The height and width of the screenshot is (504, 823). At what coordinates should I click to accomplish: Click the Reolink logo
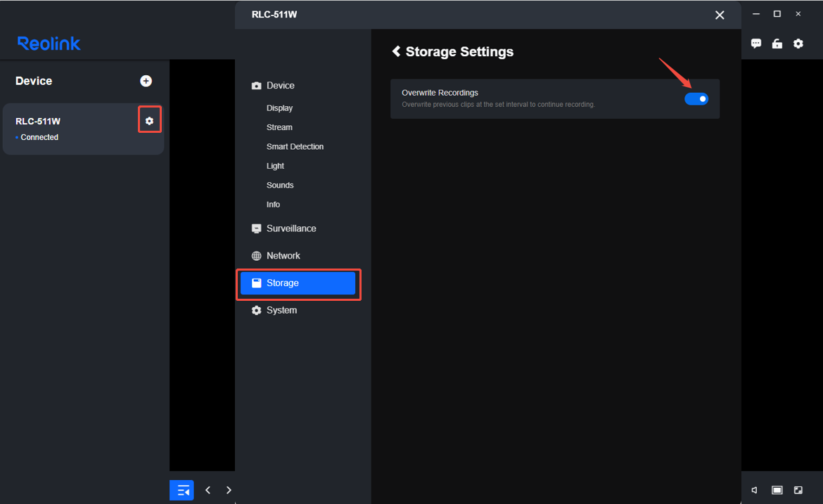(49, 44)
